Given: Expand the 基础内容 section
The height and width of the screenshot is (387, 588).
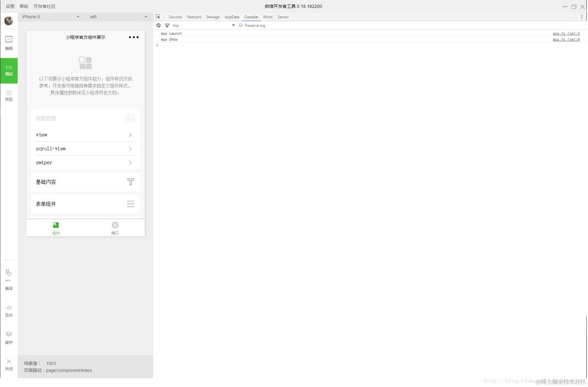Looking at the screenshot, I should tap(85, 182).
